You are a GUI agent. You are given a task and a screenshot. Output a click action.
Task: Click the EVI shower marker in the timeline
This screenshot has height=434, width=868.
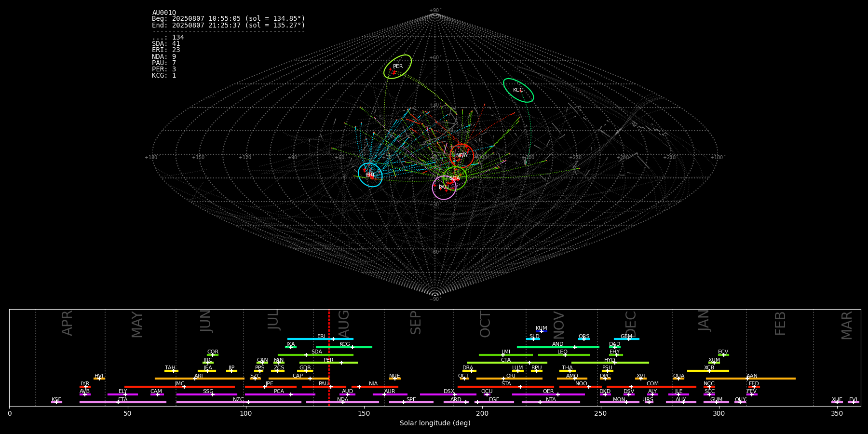[x=853, y=402]
